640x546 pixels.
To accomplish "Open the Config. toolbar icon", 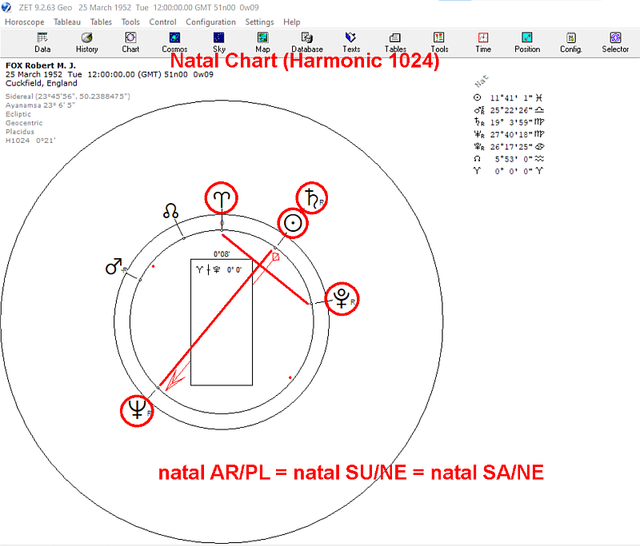I will pyautogui.click(x=571, y=42).
